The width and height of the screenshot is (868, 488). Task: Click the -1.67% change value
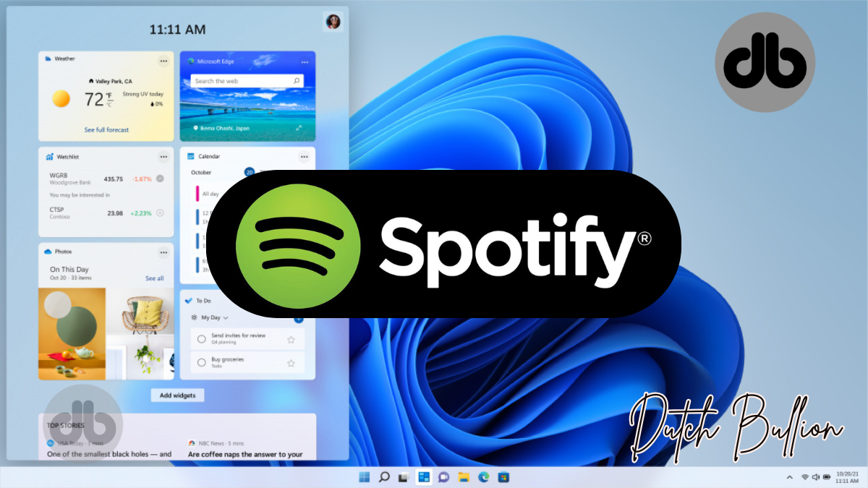[142, 179]
